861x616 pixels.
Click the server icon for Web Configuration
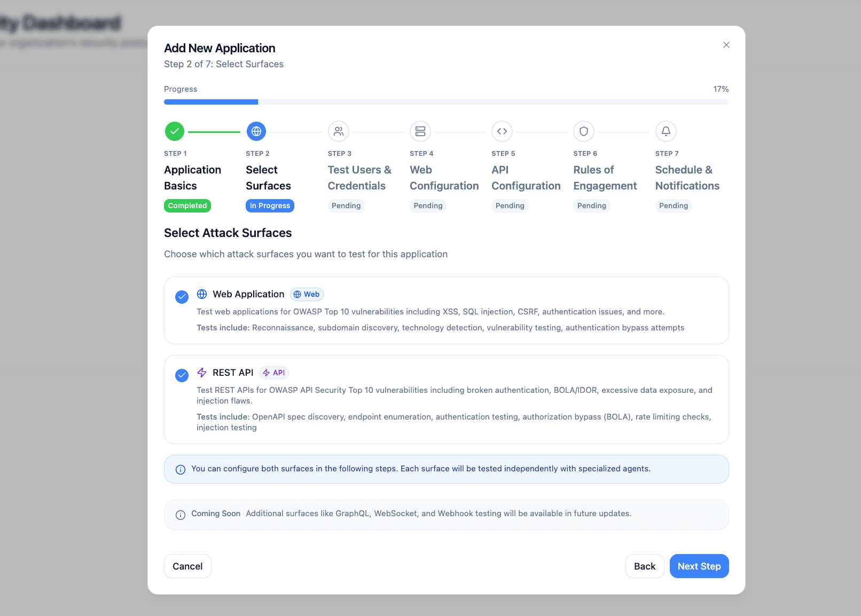(x=420, y=131)
